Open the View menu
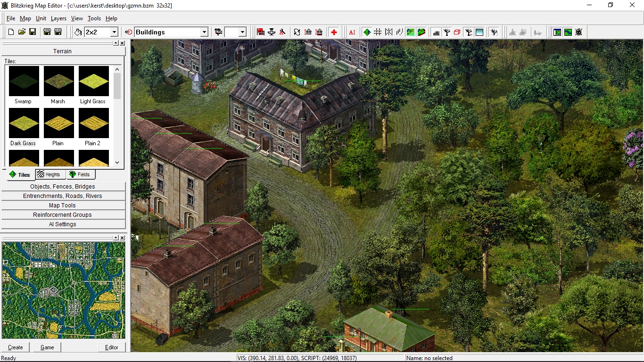This screenshot has width=644, height=362. coord(77,18)
